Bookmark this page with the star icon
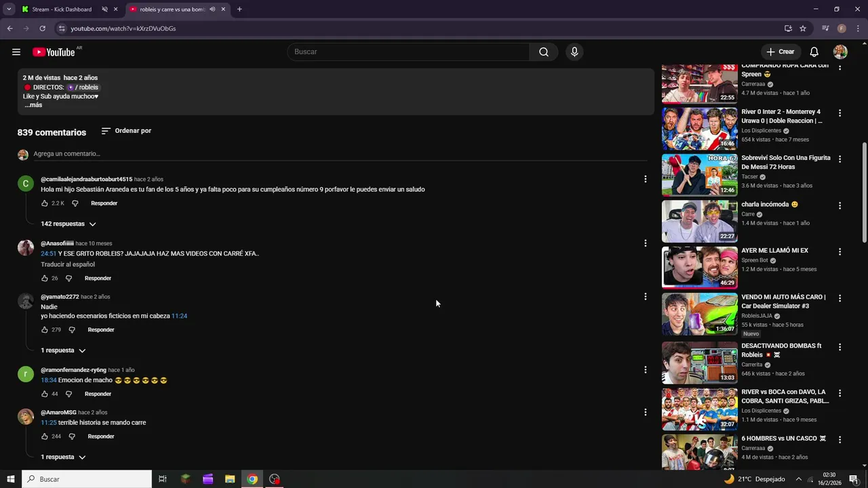Viewport: 868px width, 488px height. (x=803, y=28)
